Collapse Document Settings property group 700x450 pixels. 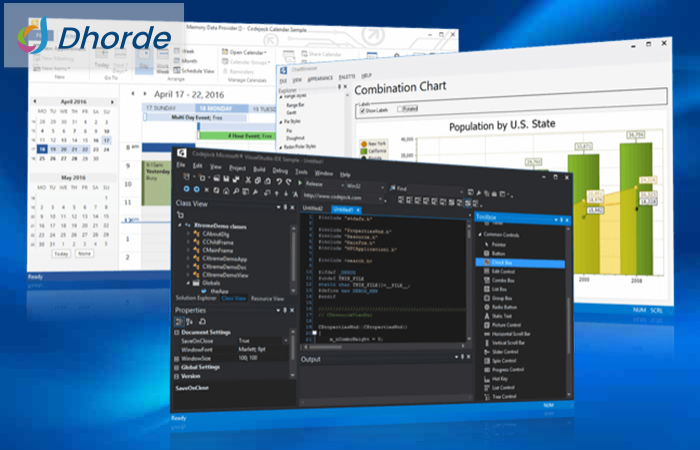coord(177,332)
